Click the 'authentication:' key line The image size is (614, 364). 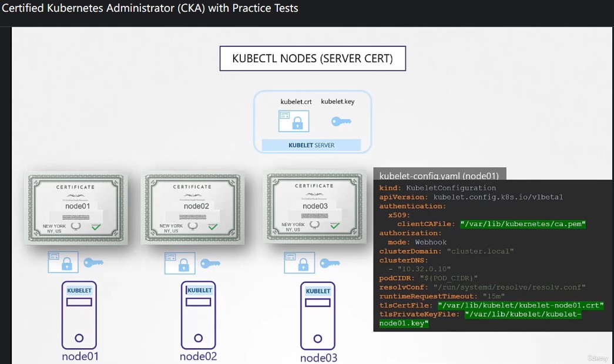coord(412,206)
